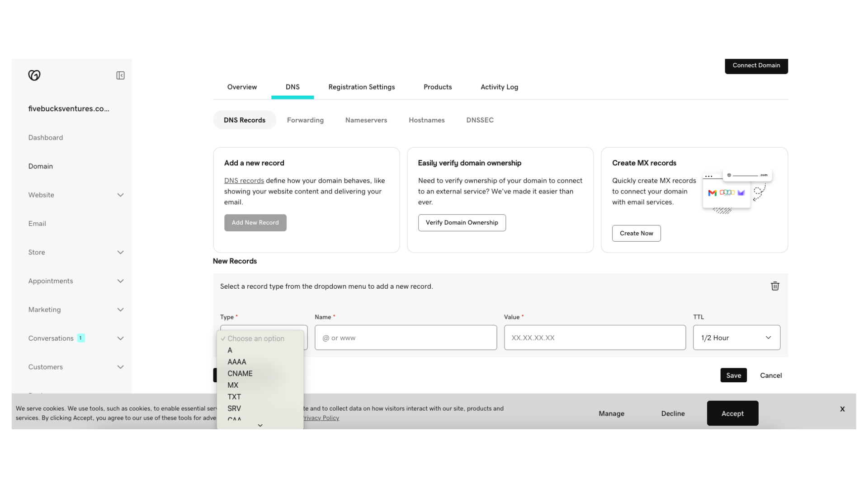Click the GoDaddy logo icon
The height and width of the screenshot is (488, 868).
tap(34, 75)
